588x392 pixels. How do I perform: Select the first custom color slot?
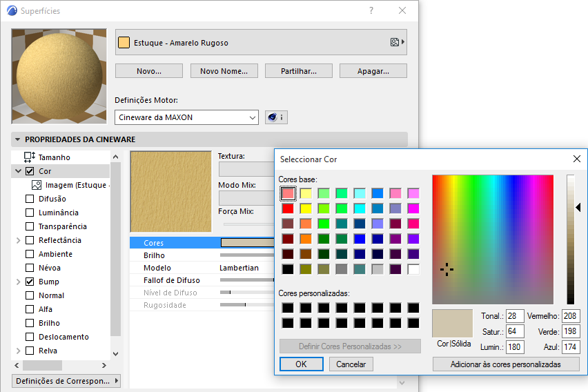pos(288,308)
